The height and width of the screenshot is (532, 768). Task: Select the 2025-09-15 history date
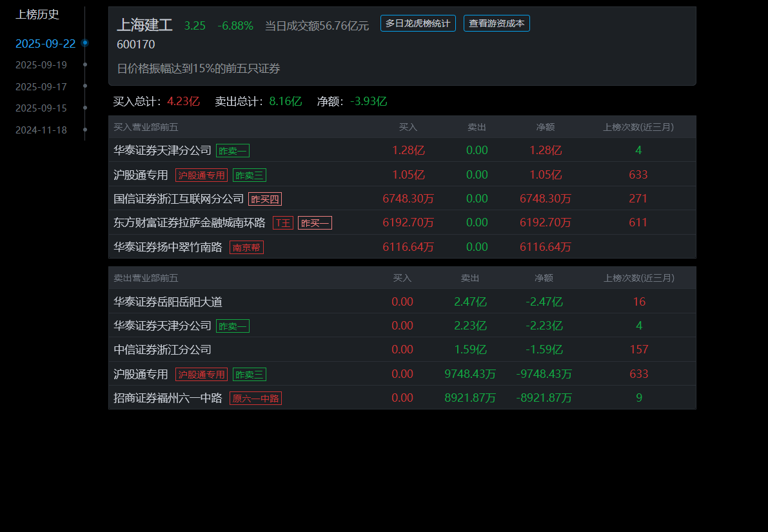coord(41,108)
